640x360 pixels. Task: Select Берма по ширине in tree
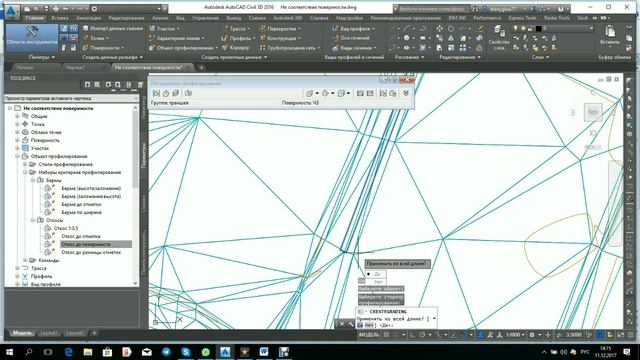81,212
